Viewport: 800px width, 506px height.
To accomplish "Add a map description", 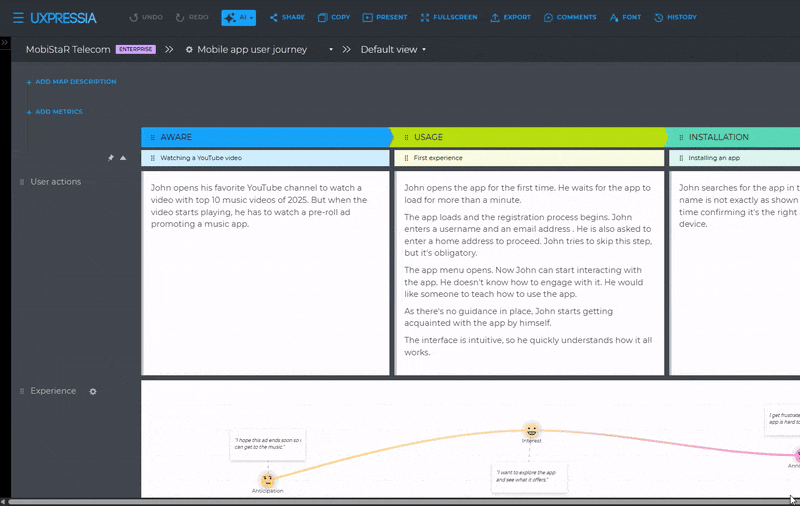I will [71, 82].
